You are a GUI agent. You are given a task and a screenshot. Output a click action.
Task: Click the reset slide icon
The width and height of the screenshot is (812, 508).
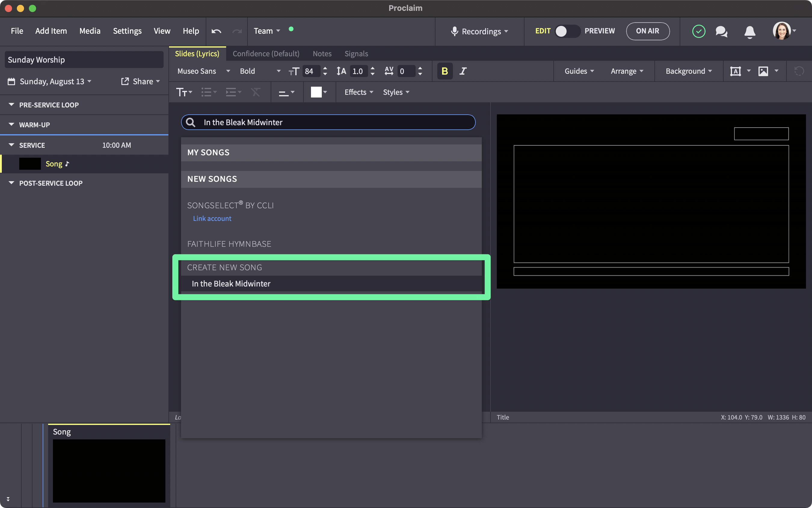[799, 71]
